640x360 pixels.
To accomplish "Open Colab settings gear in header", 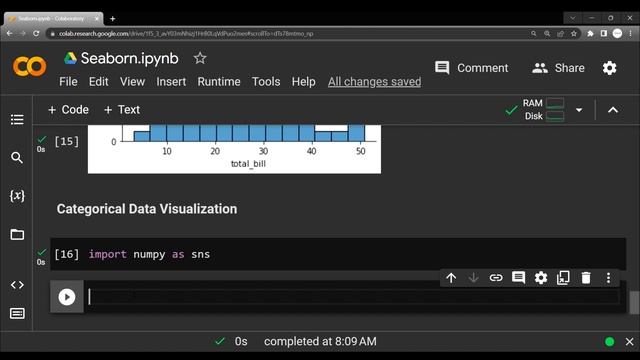I will [609, 68].
